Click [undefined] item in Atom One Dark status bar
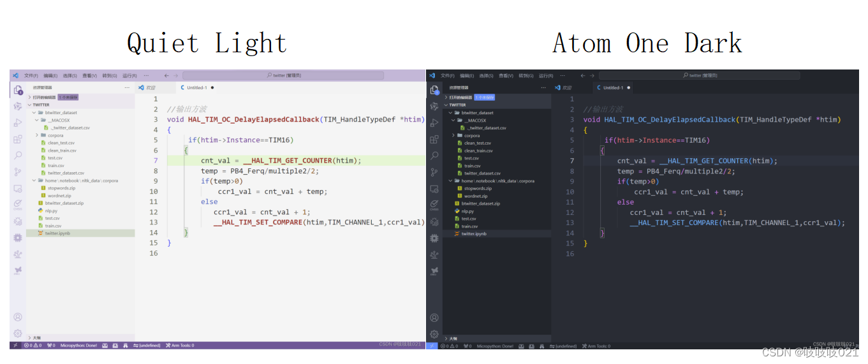This screenshot has width=868, height=364. click(563, 346)
